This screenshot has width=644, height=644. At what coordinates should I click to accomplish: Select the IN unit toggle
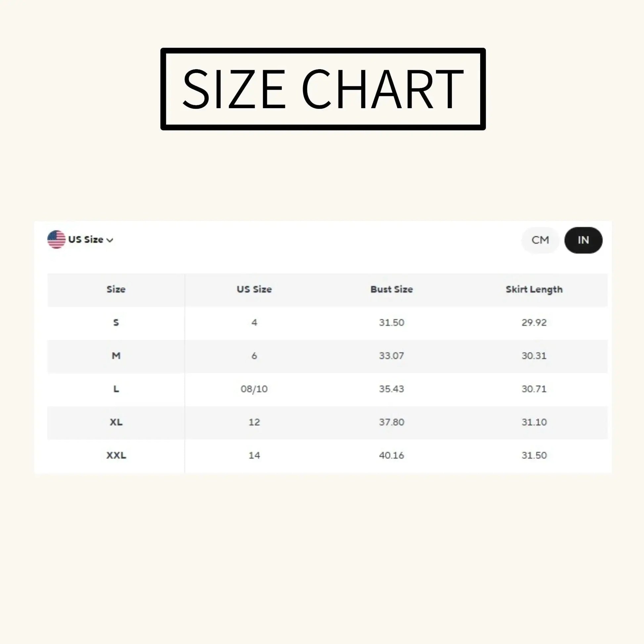coord(583,240)
